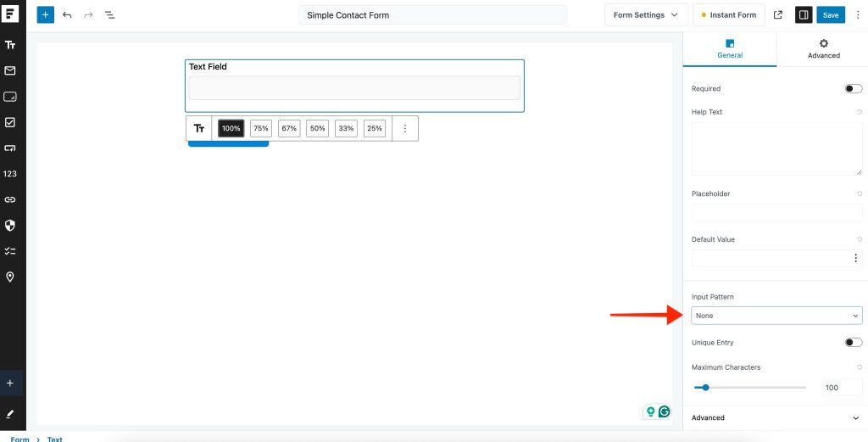The width and height of the screenshot is (868, 442).
Task: Open the Input Pattern None dropdown
Action: 776,316
